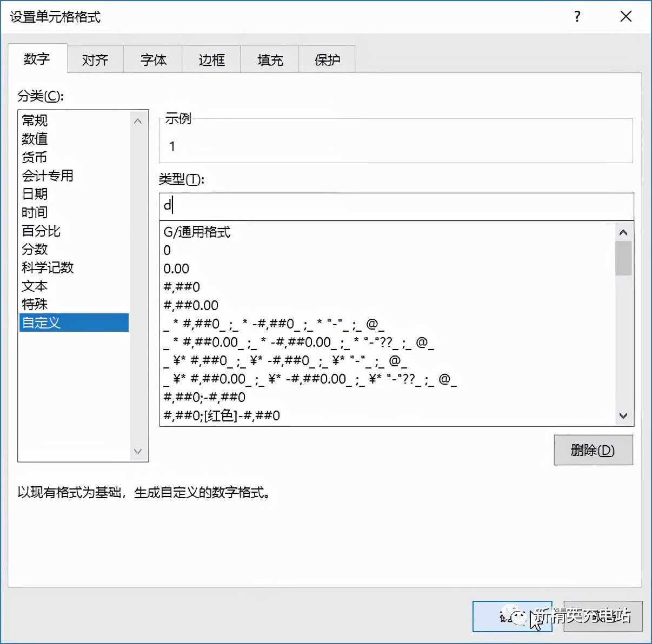Pick the 百分比 category
Image resolution: width=652 pixels, height=644 pixels.
coord(41,231)
